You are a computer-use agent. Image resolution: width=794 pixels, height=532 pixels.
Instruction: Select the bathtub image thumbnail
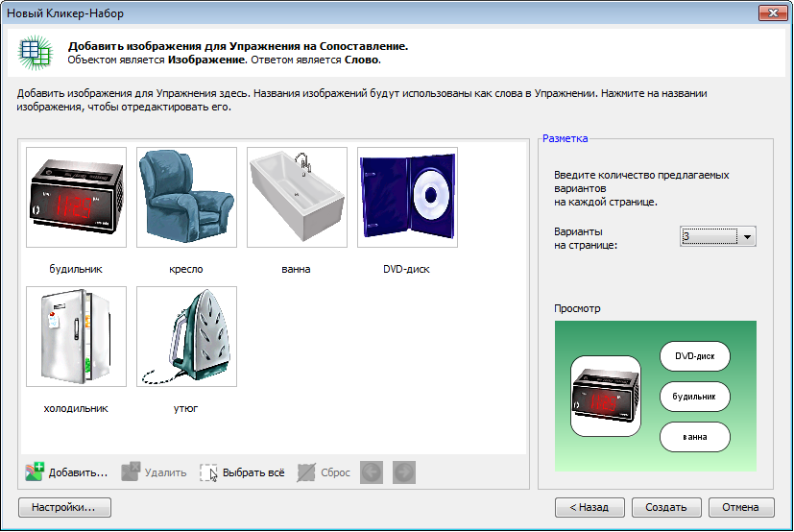click(x=297, y=198)
